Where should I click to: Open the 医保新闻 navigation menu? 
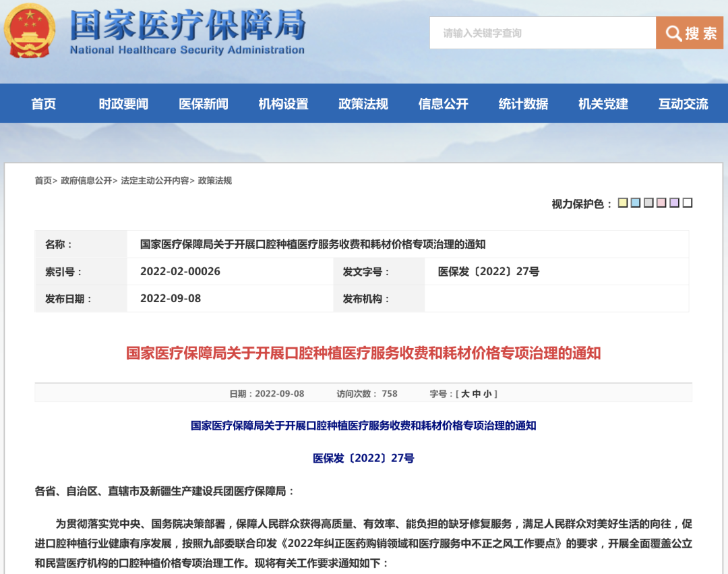coord(203,103)
